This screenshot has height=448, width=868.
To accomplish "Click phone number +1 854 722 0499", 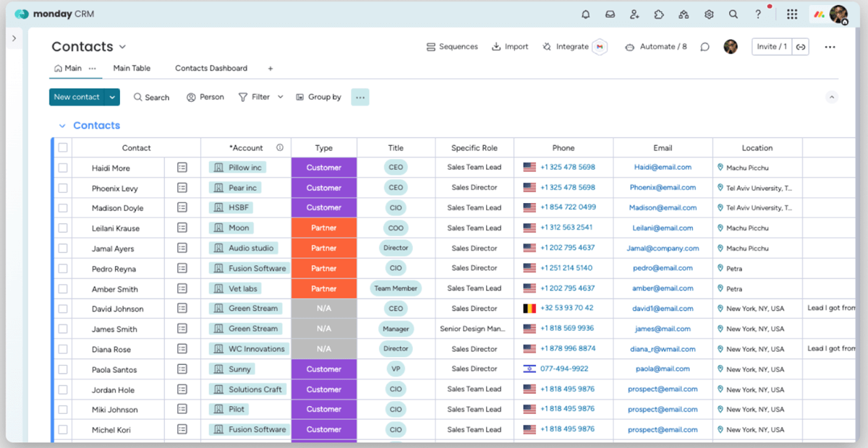I will [568, 207].
